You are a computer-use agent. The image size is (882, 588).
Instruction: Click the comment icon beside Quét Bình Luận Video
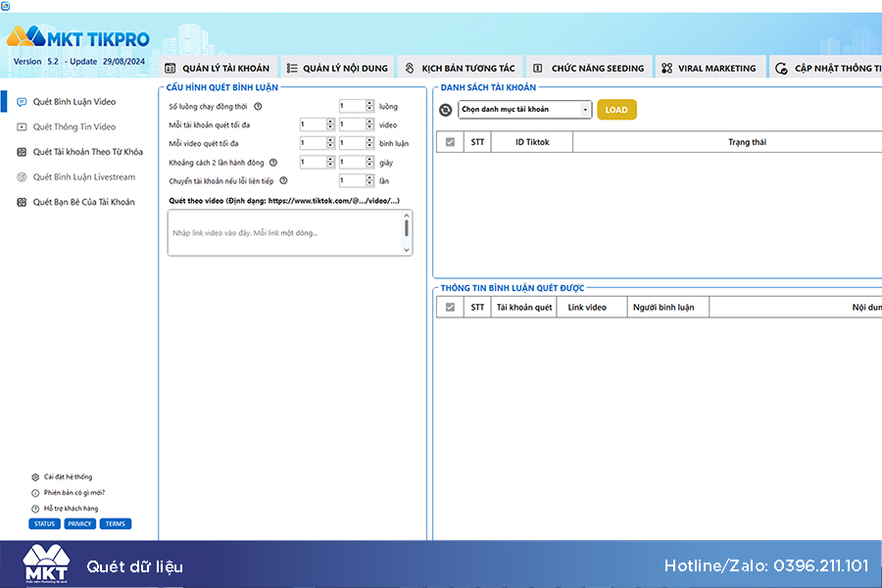click(22, 102)
